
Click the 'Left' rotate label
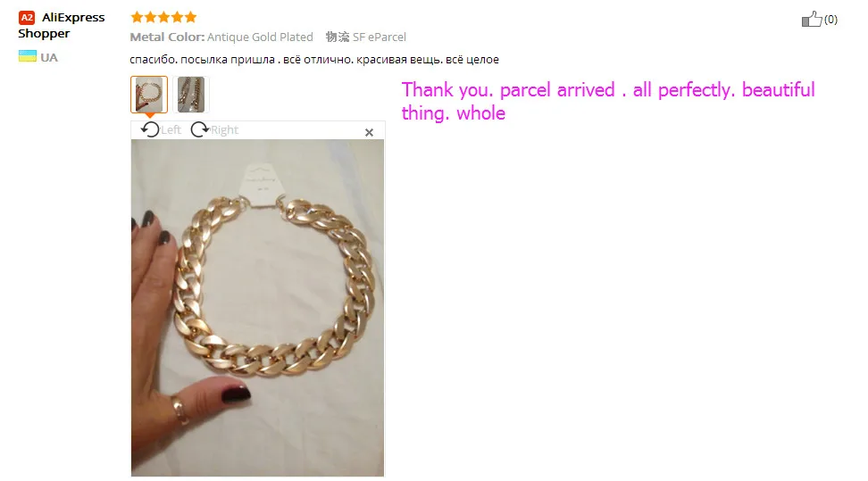171,129
